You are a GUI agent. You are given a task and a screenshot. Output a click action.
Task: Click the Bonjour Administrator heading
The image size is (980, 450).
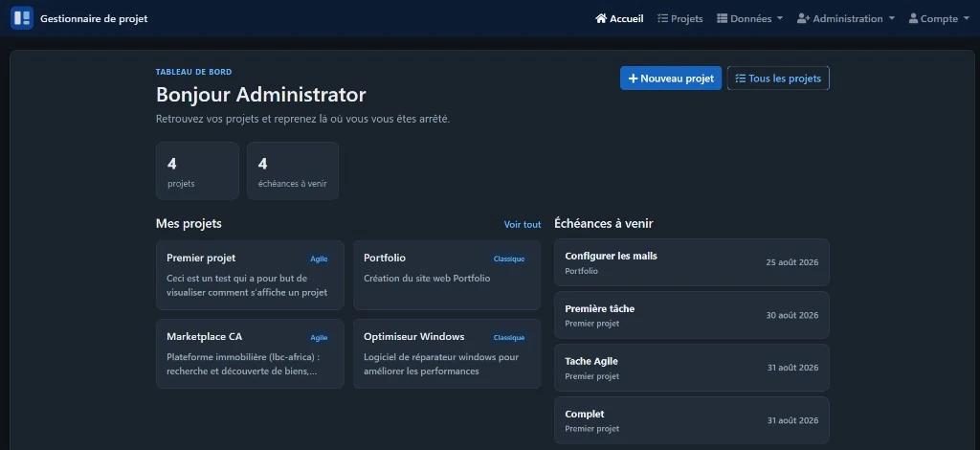click(260, 95)
